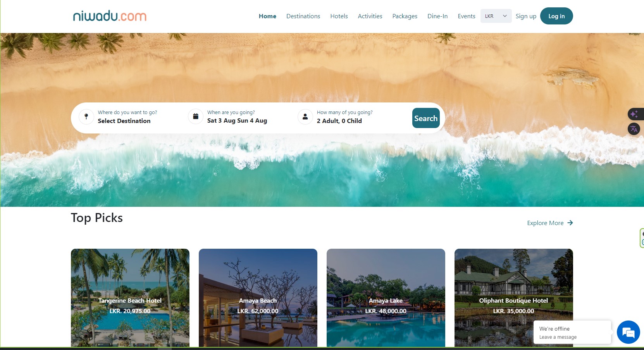Click the location pin icon in search bar
Viewport: 644px width, 350px height.
pyautogui.click(x=86, y=116)
